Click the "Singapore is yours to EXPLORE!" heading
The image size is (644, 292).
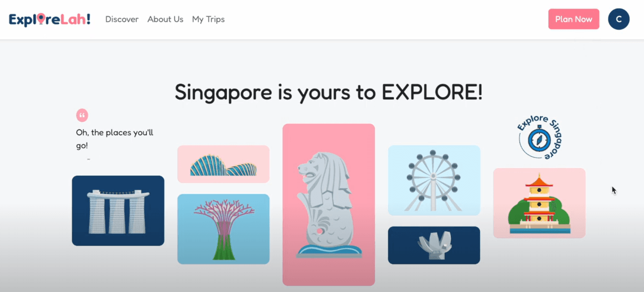pyautogui.click(x=328, y=92)
